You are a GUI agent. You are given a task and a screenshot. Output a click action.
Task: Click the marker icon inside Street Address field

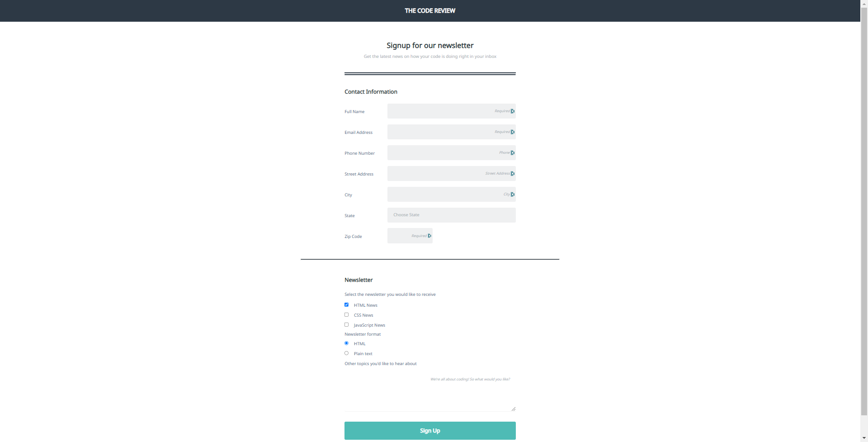point(512,173)
